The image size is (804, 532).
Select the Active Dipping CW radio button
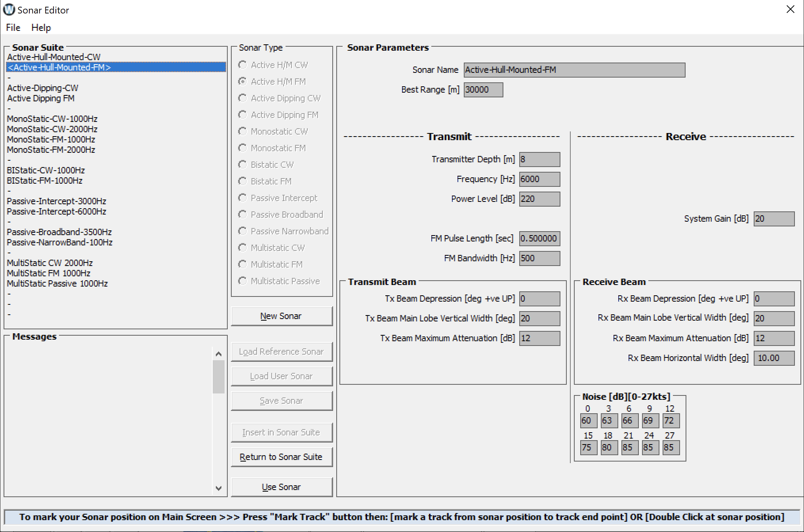(242, 98)
